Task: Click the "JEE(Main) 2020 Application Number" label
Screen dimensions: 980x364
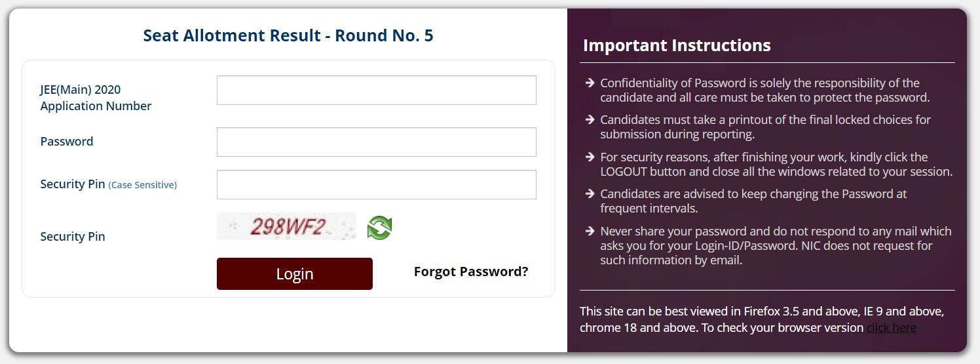Action: pos(96,98)
